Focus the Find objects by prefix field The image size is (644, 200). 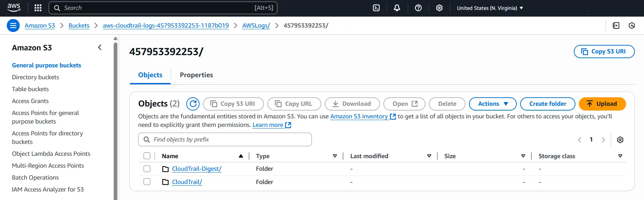tap(225, 139)
